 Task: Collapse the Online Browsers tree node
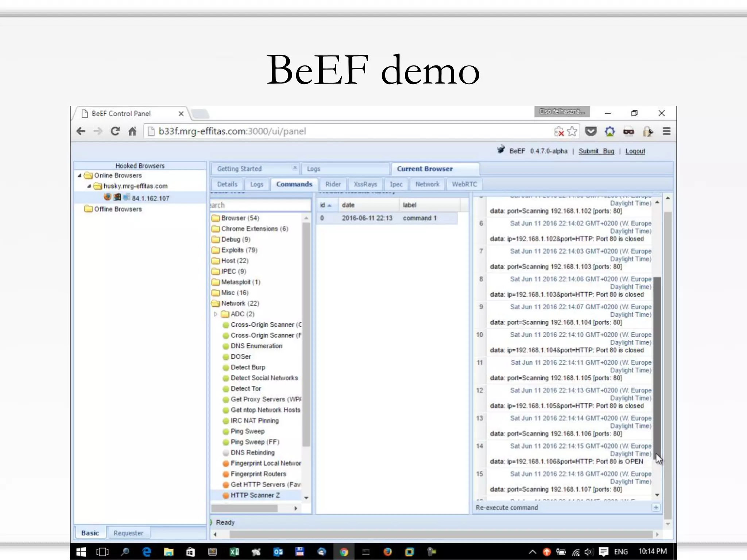(80, 175)
